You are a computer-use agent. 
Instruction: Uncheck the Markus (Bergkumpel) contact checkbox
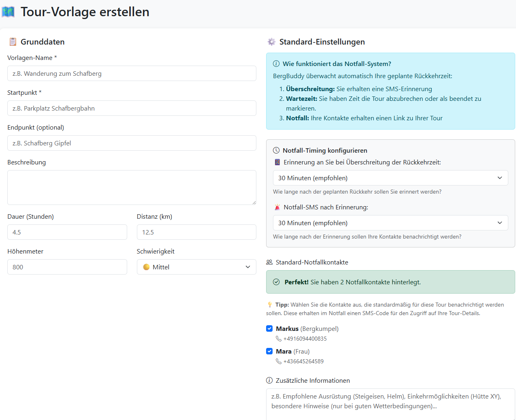269,328
